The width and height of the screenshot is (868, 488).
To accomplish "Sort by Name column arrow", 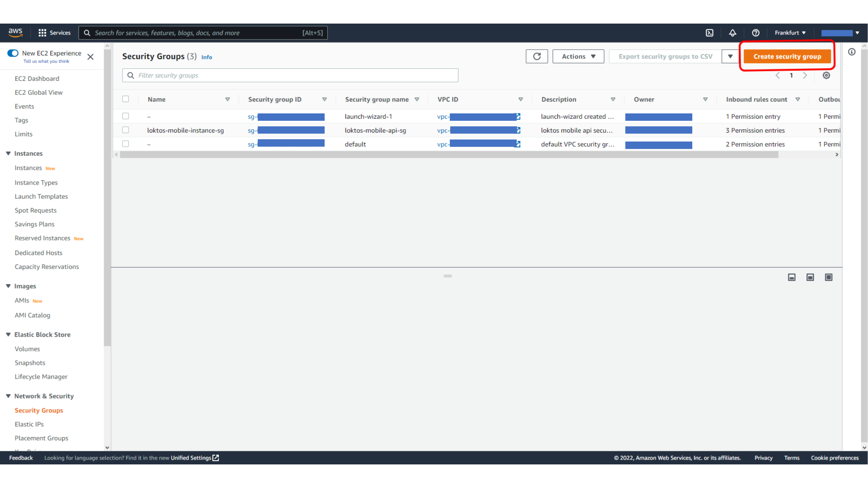I will [227, 99].
